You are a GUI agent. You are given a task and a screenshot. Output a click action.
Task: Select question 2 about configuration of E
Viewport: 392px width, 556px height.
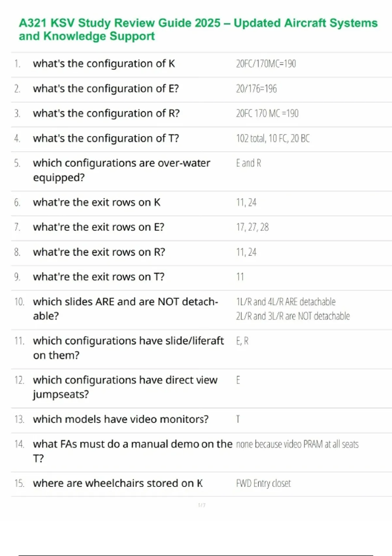(x=106, y=89)
